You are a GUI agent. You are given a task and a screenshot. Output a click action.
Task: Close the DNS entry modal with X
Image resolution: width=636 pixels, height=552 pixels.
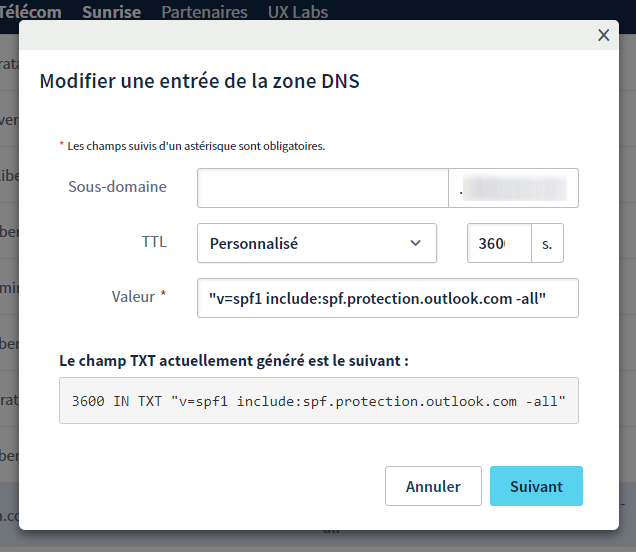pyautogui.click(x=603, y=35)
